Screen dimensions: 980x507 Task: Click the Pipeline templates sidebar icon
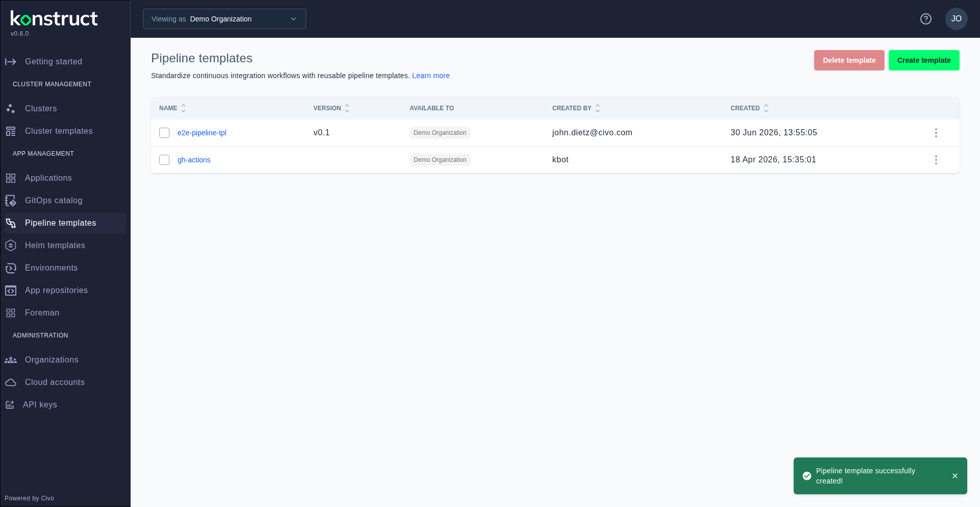coord(11,223)
